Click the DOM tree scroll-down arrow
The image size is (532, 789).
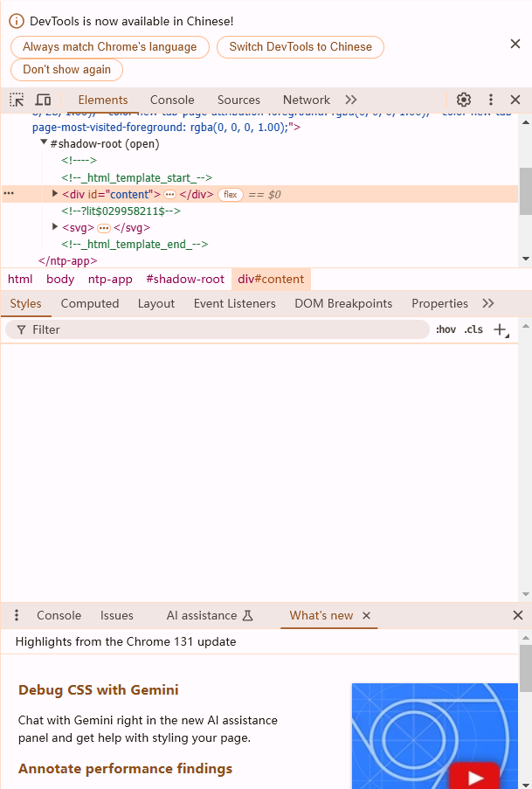pos(526,259)
